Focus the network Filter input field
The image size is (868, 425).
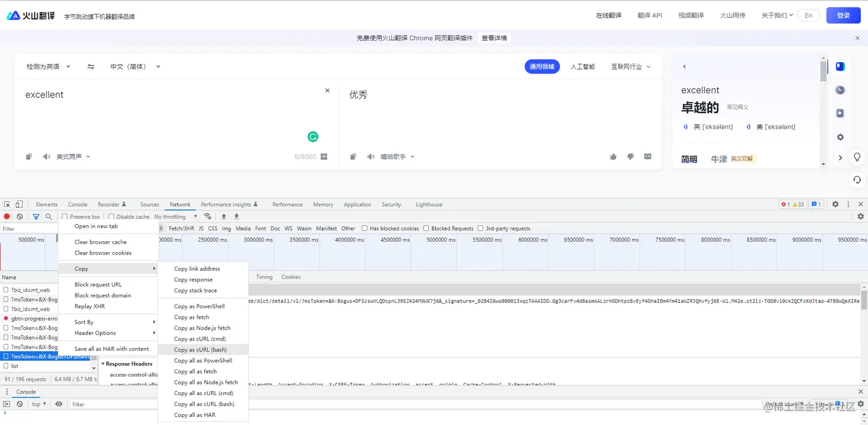click(29, 229)
